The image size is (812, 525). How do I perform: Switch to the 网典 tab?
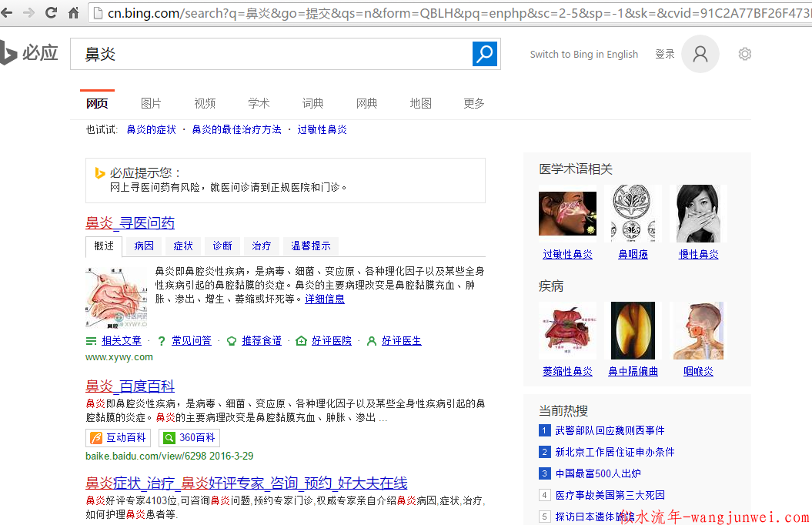point(366,104)
